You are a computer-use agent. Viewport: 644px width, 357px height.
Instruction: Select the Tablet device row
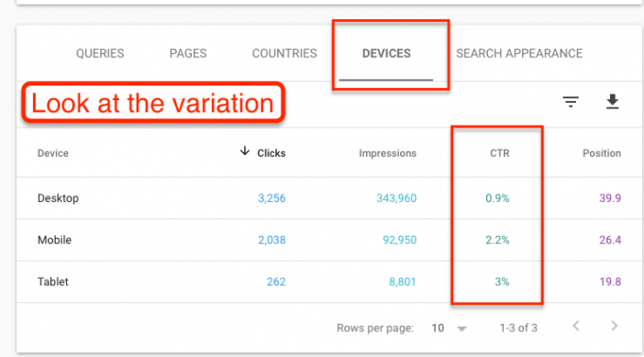(329, 282)
